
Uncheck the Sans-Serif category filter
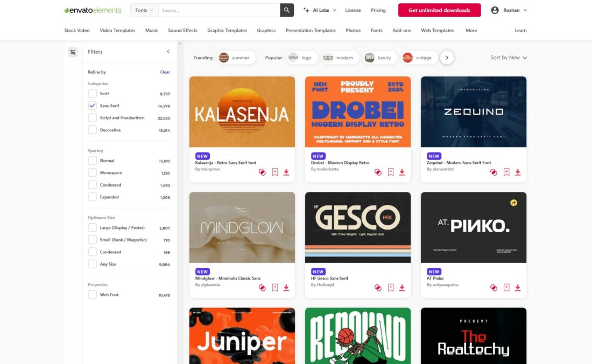point(92,105)
